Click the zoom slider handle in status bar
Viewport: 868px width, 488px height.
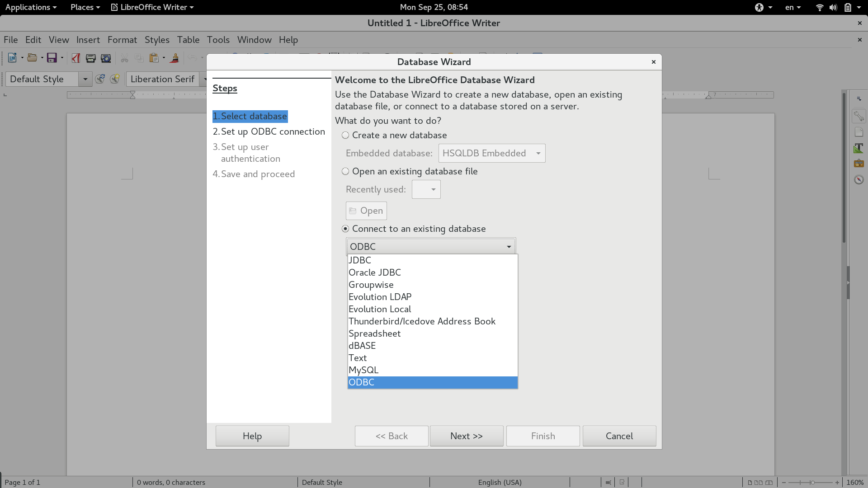812,483
